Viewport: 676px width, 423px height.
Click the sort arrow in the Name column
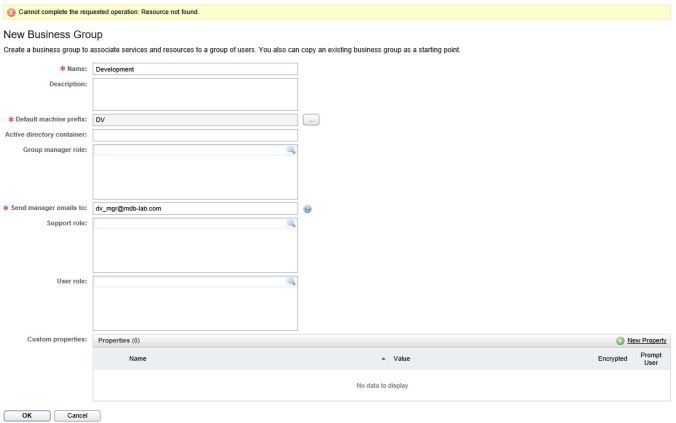(384, 358)
